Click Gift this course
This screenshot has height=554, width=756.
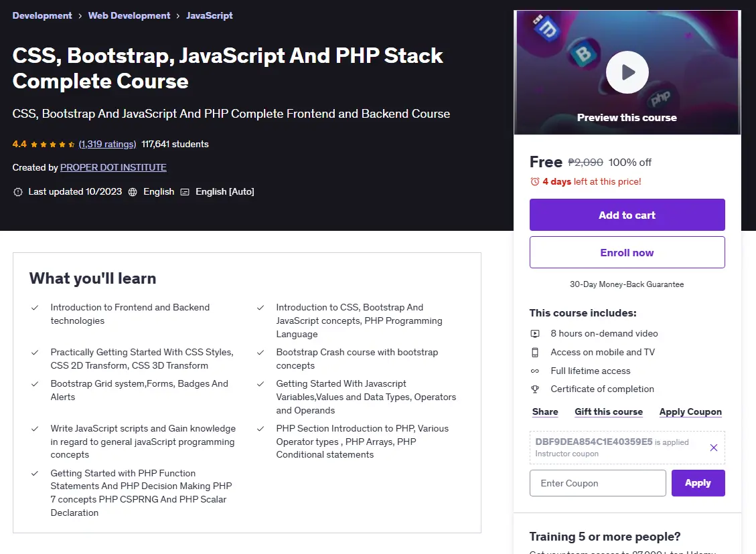[x=609, y=412]
